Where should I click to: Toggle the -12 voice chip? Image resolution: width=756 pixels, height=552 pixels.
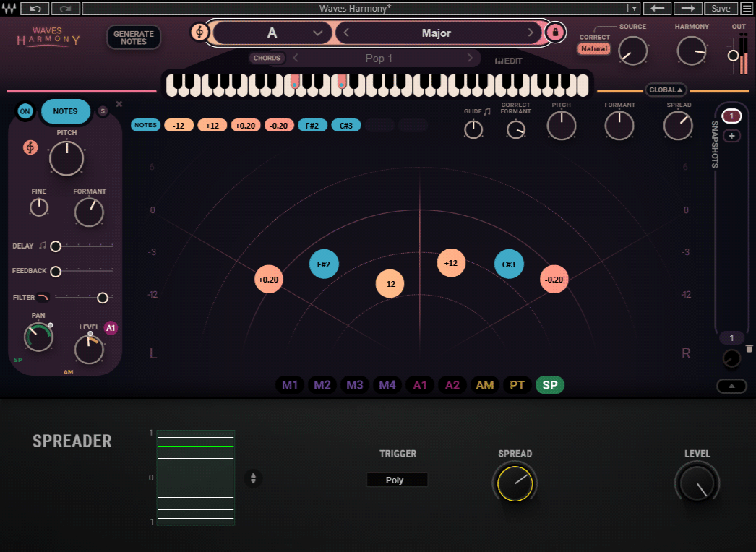coord(179,125)
